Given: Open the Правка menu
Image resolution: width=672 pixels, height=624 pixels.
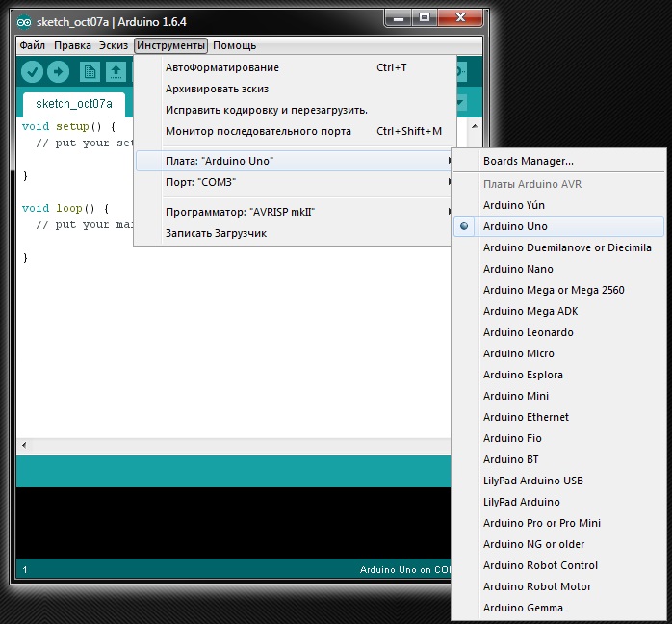Looking at the screenshot, I should tap(72, 45).
